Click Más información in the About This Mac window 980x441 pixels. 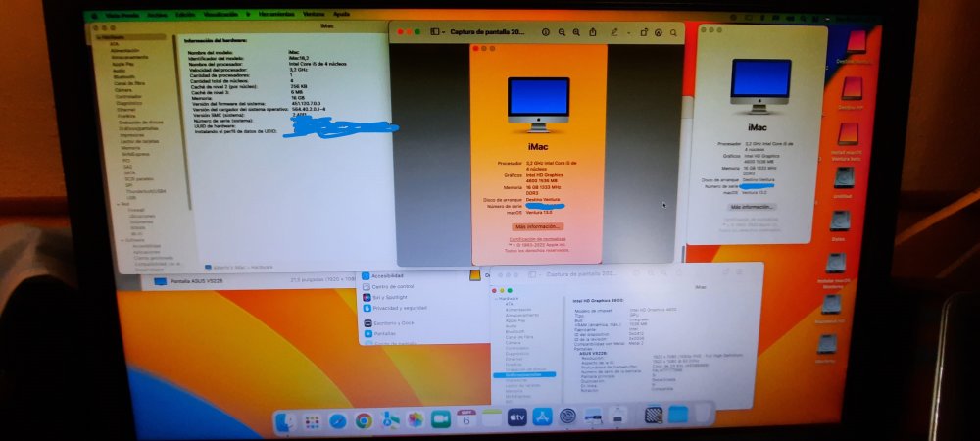coord(753,206)
